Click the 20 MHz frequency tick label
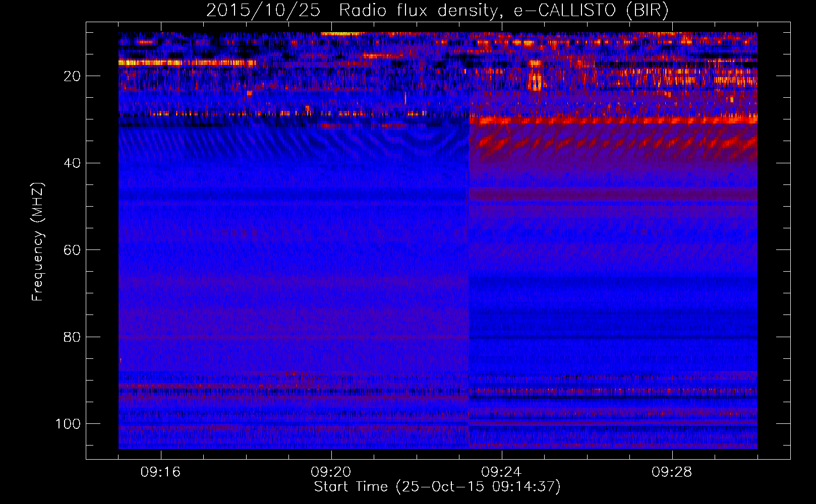This screenshot has height=504, width=816. click(72, 76)
